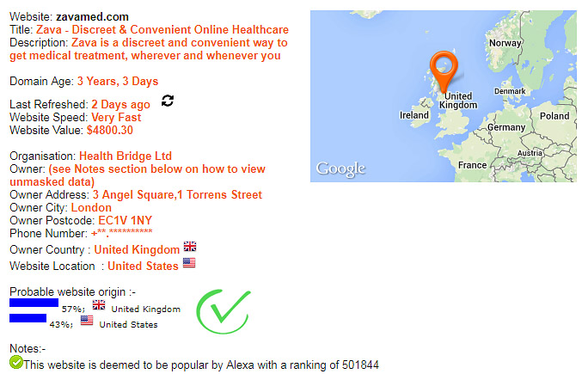Click the EC1V 1NY postcode value
This screenshot has width=588, height=380.
[126, 221]
